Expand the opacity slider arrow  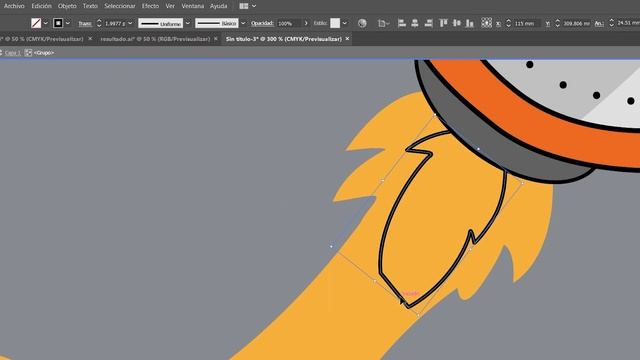coord(306,23)
